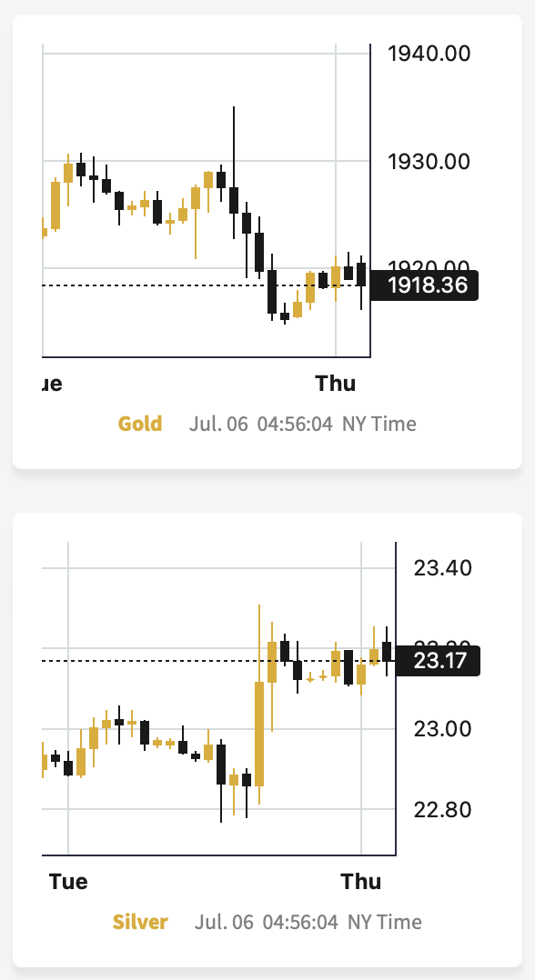Screen dimensions: 535x980
Task: Click the gold dotted current-price line
Action: coord(206,285)
